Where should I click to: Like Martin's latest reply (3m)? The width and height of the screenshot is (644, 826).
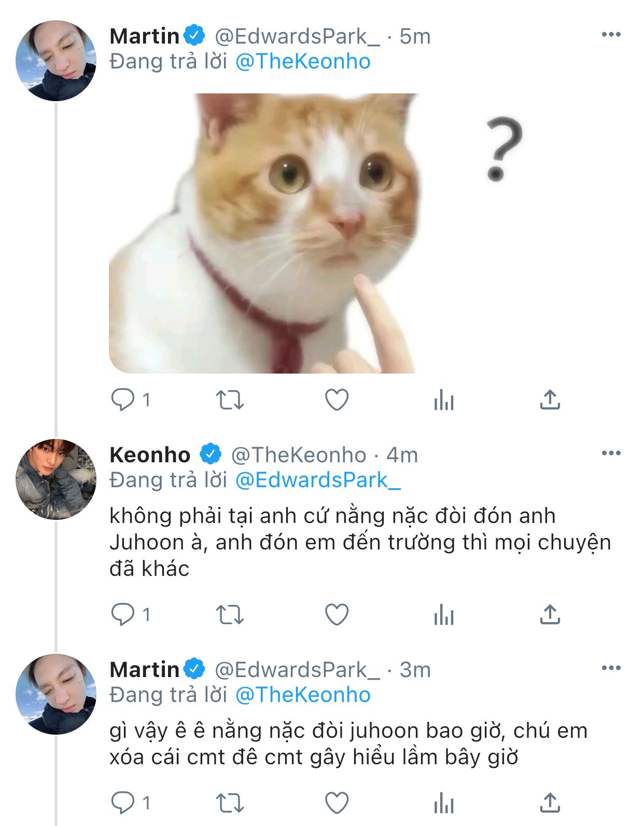[x=337, y=803]
